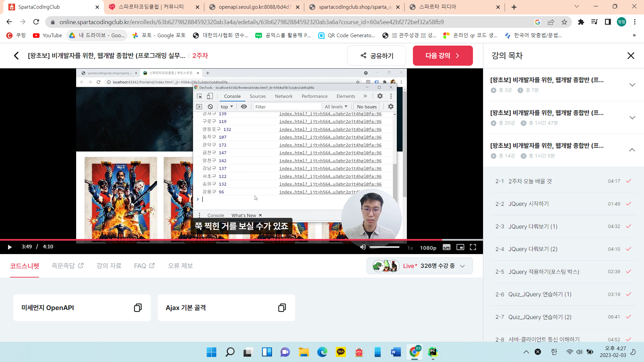Open the Windows Start menu
The height and width of the screenshot is (362, 644).
211,352
